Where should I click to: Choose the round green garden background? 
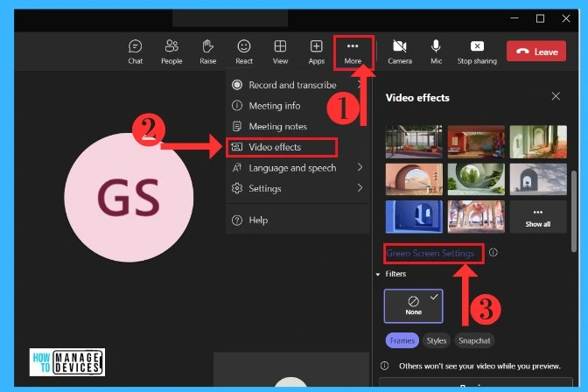click(x=476, y=178)
